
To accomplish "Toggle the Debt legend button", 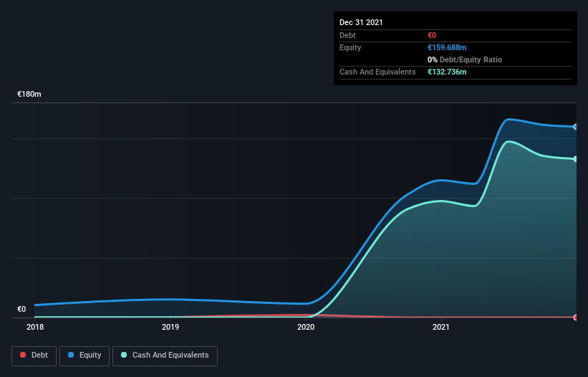I will point(34,355).
